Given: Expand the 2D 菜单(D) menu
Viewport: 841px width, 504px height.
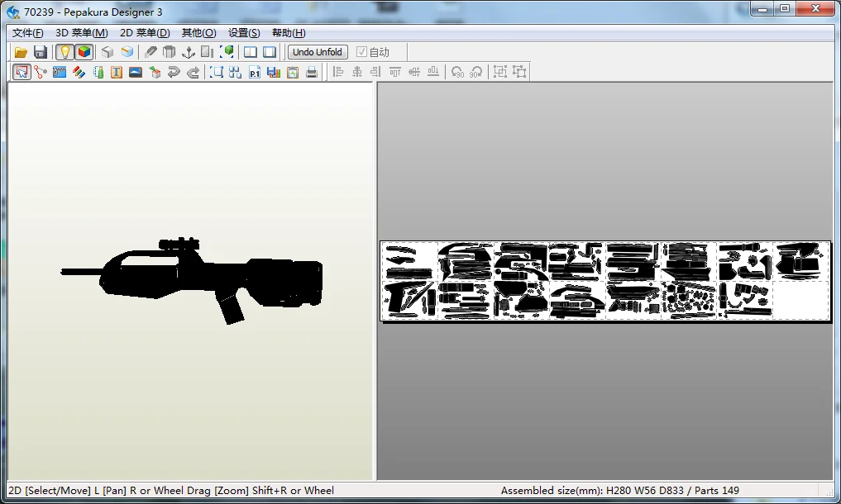Looking at the screenshot, I should point(145,33).
